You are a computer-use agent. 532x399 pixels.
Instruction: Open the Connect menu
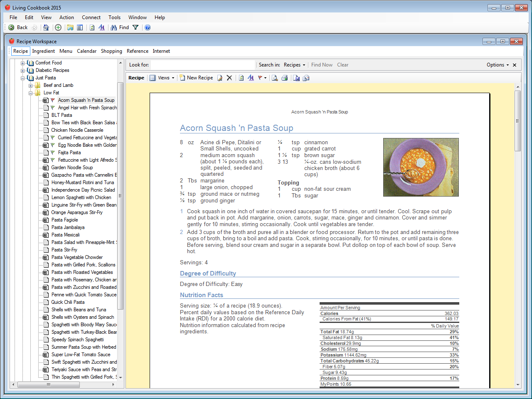pyautogui.click(x=91, y=17)
